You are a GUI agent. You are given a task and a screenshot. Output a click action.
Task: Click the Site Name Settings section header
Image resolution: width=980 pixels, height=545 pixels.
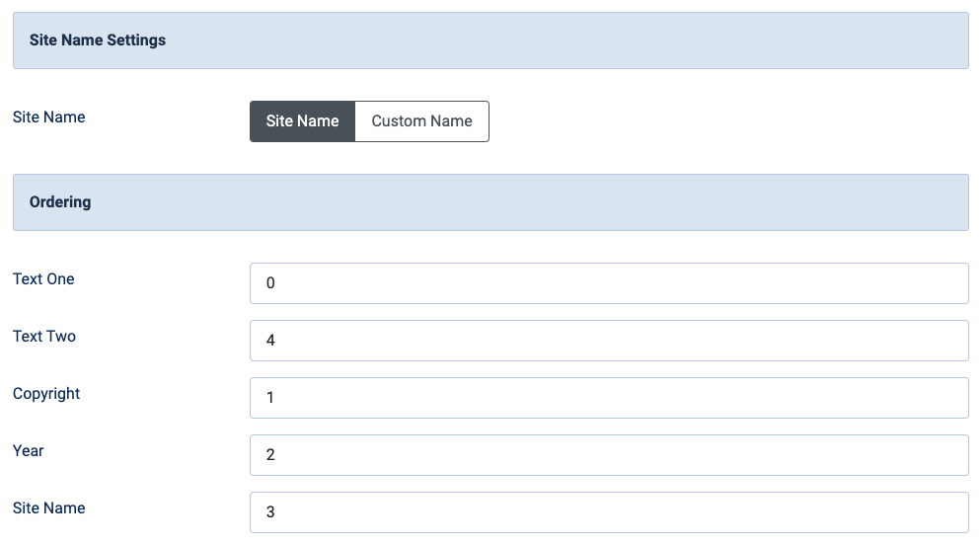(x=490, y=40)
